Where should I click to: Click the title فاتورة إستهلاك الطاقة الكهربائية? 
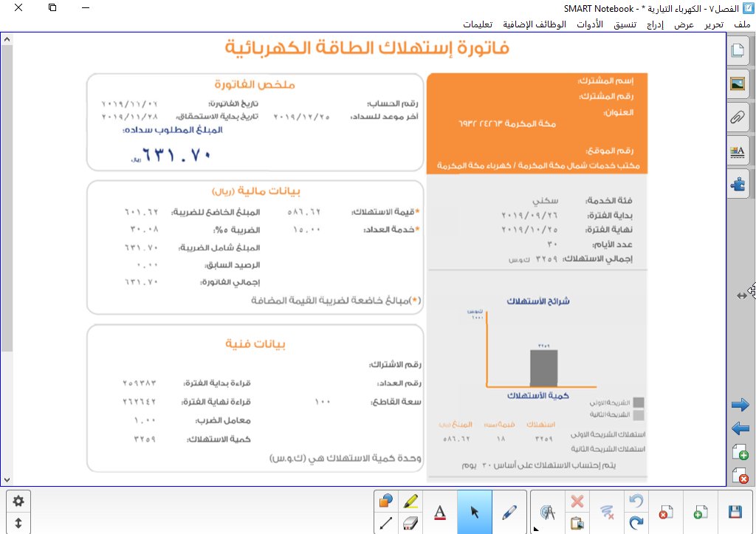[367, 48]
